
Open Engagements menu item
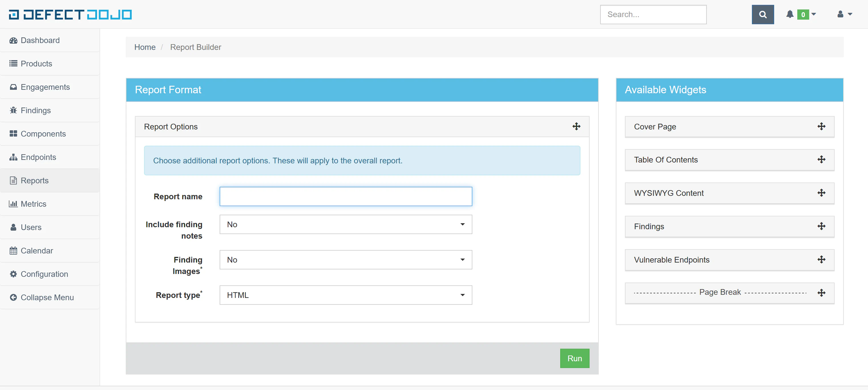[x=45, y=87]
